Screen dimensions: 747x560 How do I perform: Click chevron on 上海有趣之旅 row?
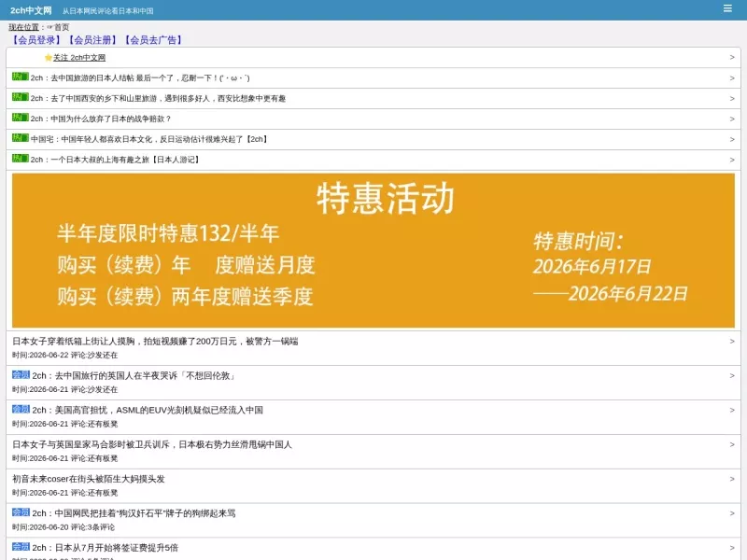[x=732, y=160]
